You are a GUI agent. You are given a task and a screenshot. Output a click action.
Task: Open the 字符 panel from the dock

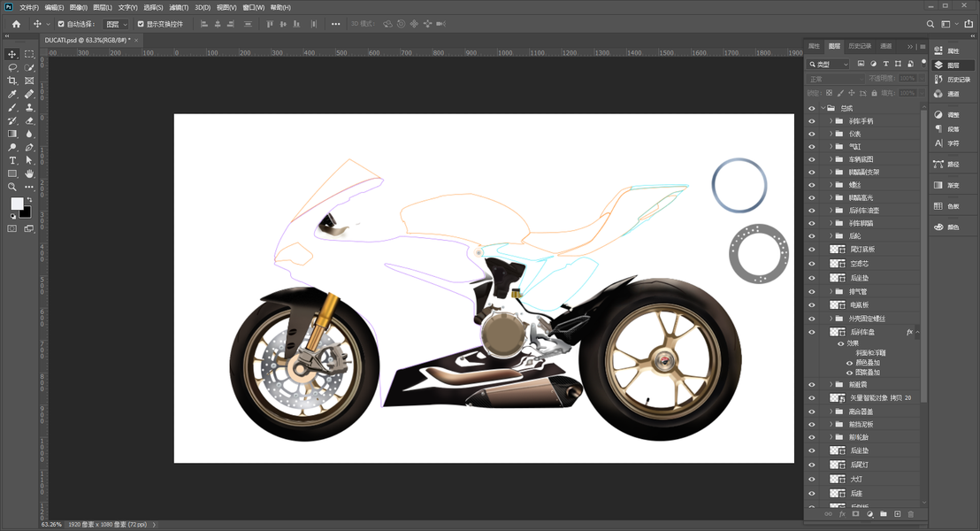[x=946, y=143]
